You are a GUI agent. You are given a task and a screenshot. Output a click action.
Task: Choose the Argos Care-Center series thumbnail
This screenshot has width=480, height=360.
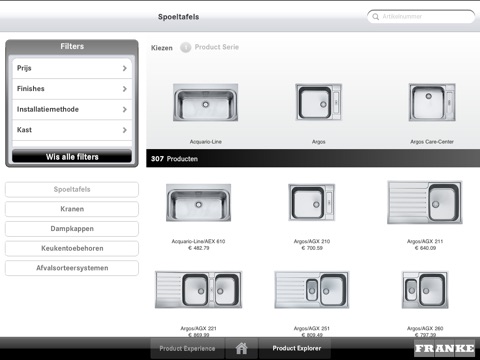coord(432,102)
